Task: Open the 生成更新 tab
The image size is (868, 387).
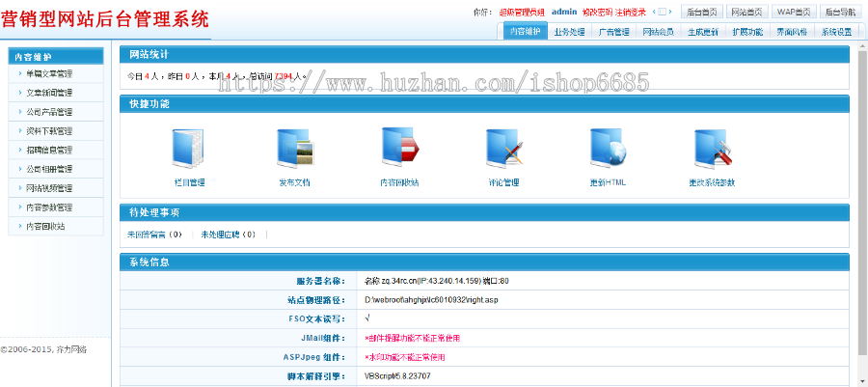Action: point(702,31)
